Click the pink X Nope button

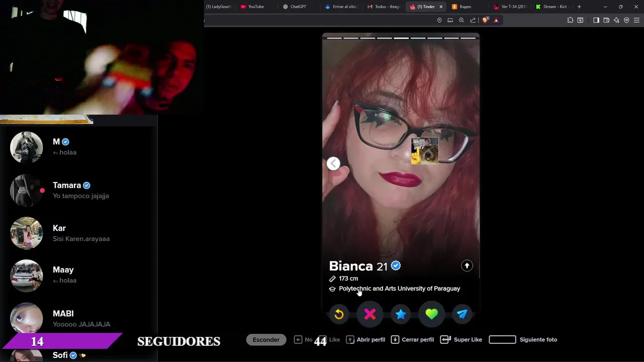pyautogui.click(x=370, y=314)
